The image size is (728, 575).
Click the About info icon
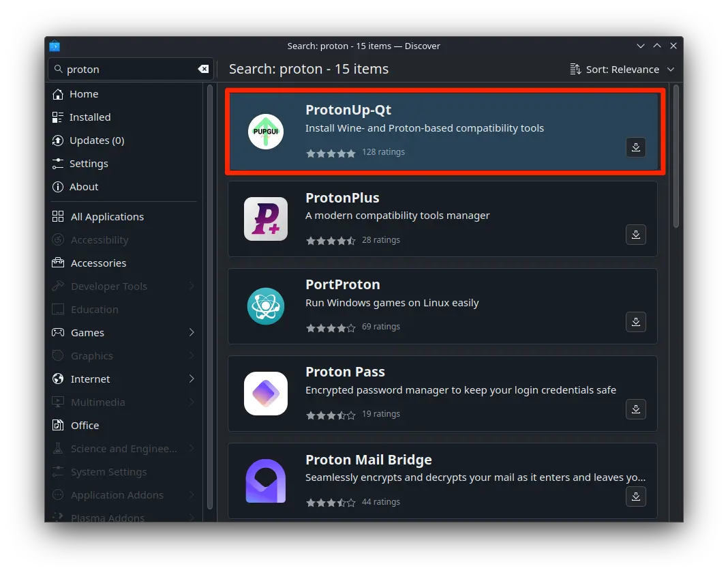click(58, 187)
